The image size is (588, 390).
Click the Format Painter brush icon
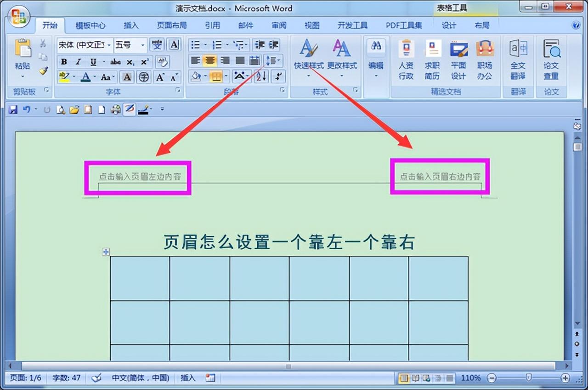(43, 71)
